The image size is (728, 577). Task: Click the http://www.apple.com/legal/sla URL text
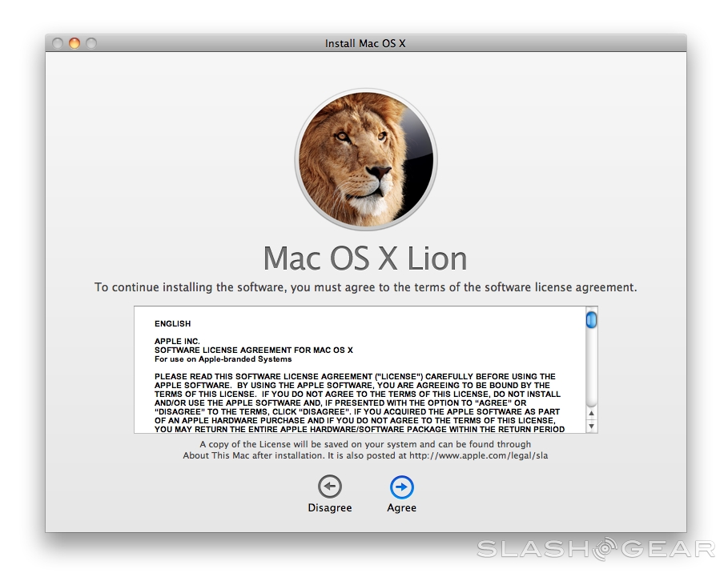[x=478, y=455]
